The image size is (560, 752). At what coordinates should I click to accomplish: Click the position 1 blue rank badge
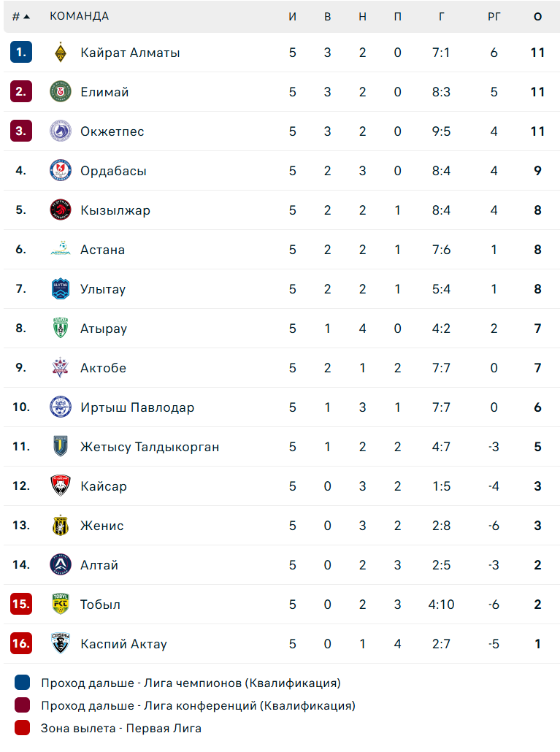(21, 53)
